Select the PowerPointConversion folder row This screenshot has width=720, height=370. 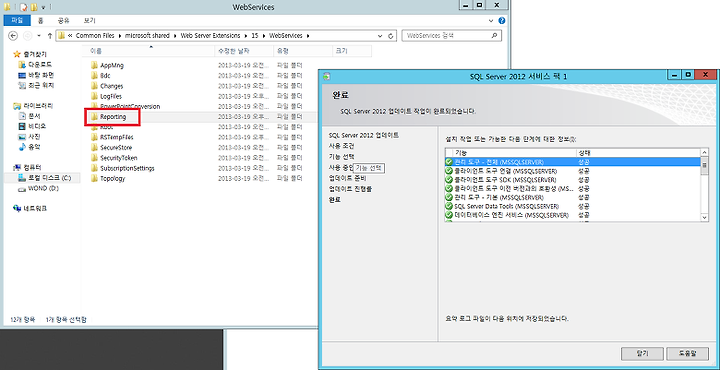point(201,107)
